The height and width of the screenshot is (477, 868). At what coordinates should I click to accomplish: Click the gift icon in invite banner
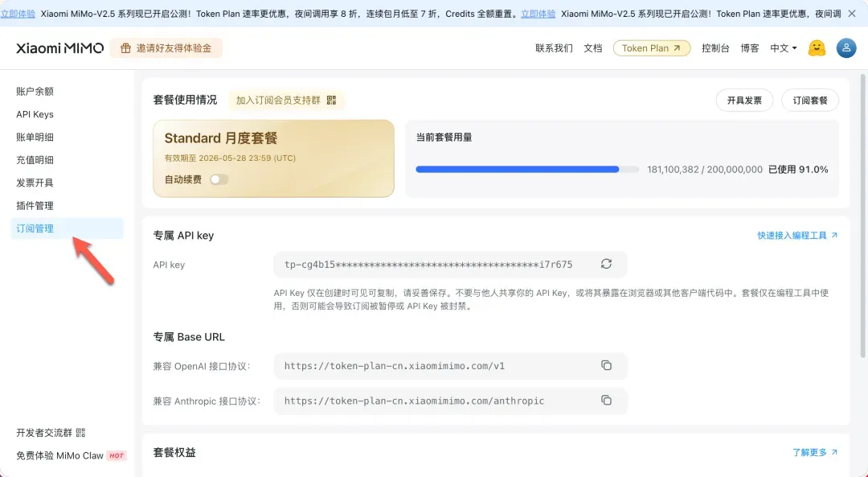point(125,48)
